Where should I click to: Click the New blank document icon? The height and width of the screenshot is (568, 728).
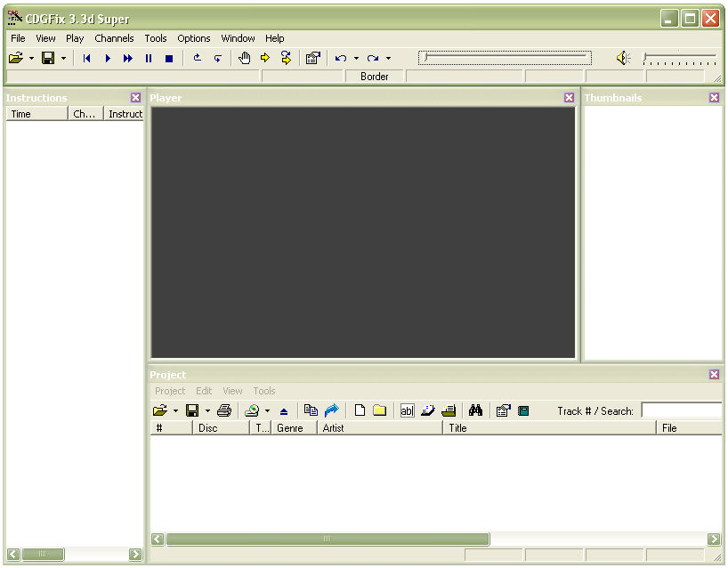(x=360, y=410)
